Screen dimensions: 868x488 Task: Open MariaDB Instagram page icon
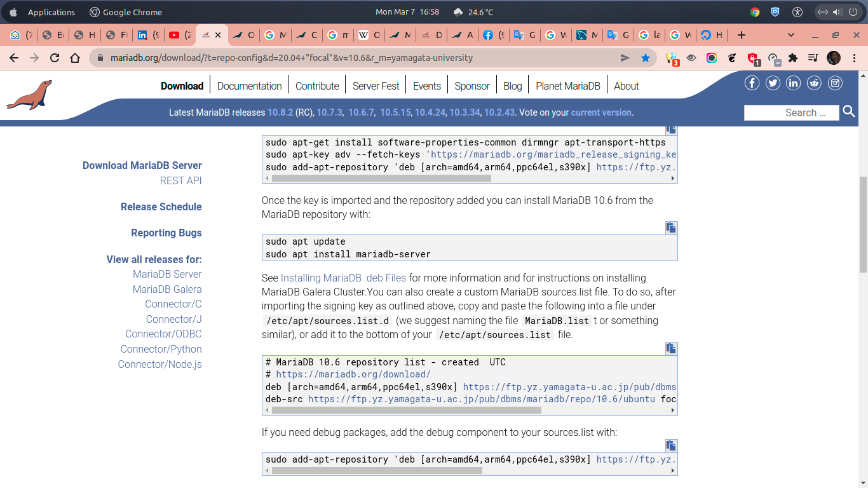pos(835,83)
